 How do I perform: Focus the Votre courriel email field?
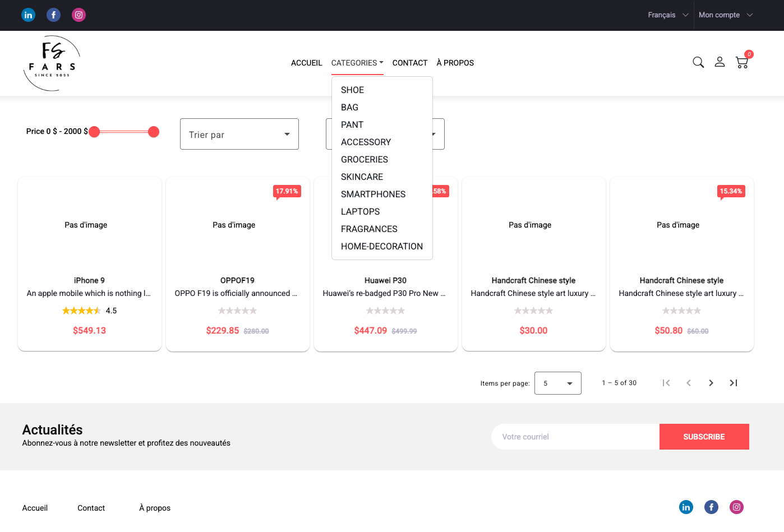point(575,437)
